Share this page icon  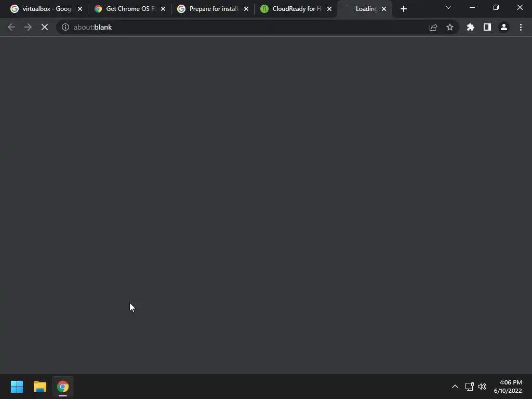433,27
